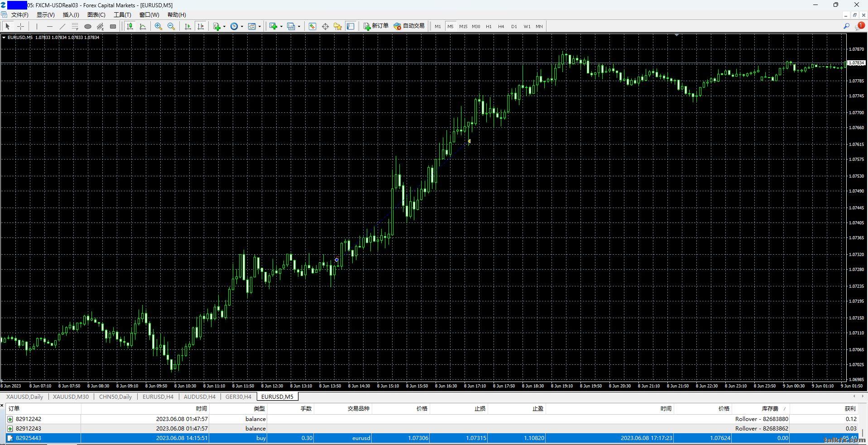Zoom out on the chart
The height and width of the screenshot is (445, 868).
[x=171, y=26]
